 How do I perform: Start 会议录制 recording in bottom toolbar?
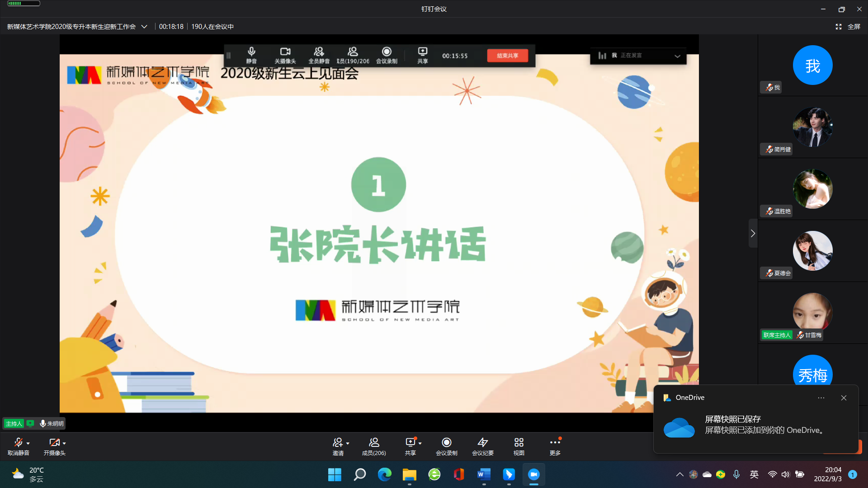pos(446,442)
